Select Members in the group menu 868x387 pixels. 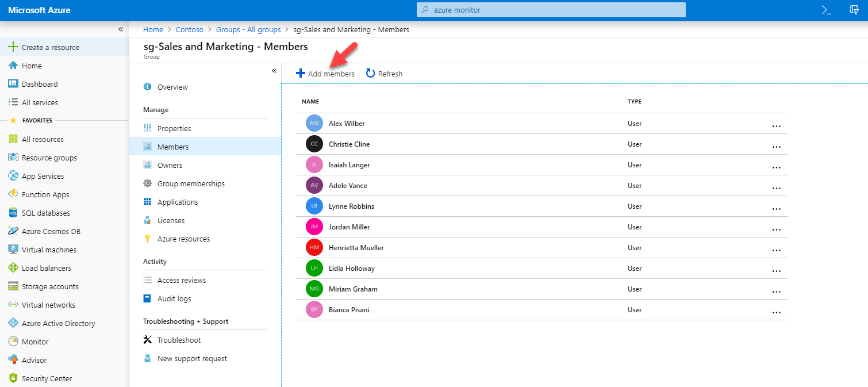[205, 147]
